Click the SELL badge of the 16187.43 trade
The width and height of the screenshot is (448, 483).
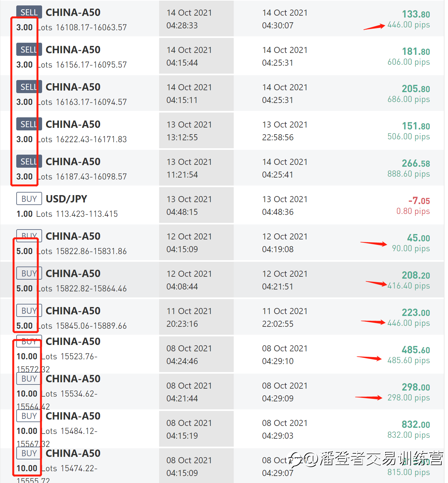point(29,161)
